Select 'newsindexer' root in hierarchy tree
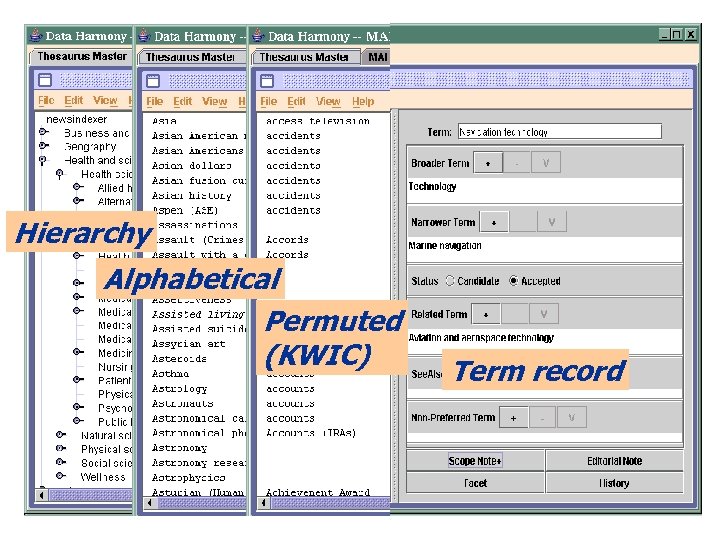 (76, 119)
